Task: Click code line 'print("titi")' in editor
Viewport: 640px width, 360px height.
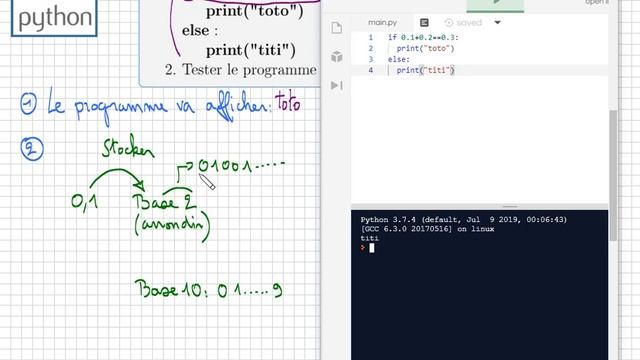Action: pyautogui.click(x=425, y=70)
